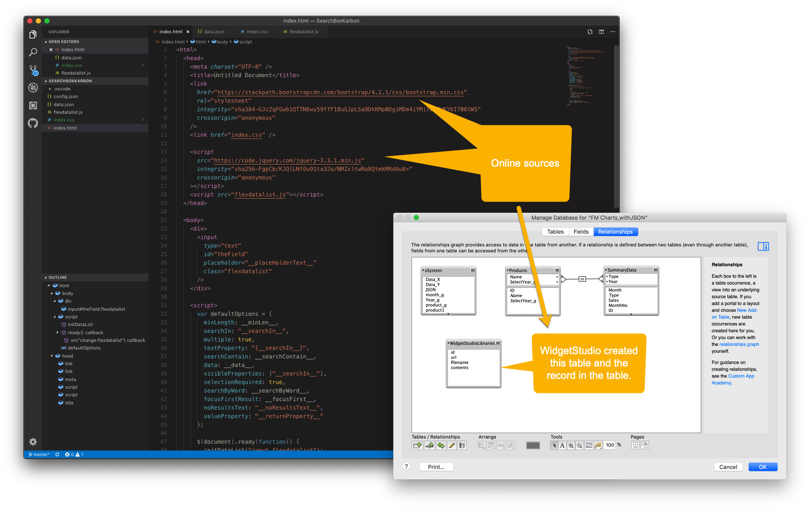Screen dimensions: 812x517
Task: Click the gray table color swatch
Action: [533, 445]
